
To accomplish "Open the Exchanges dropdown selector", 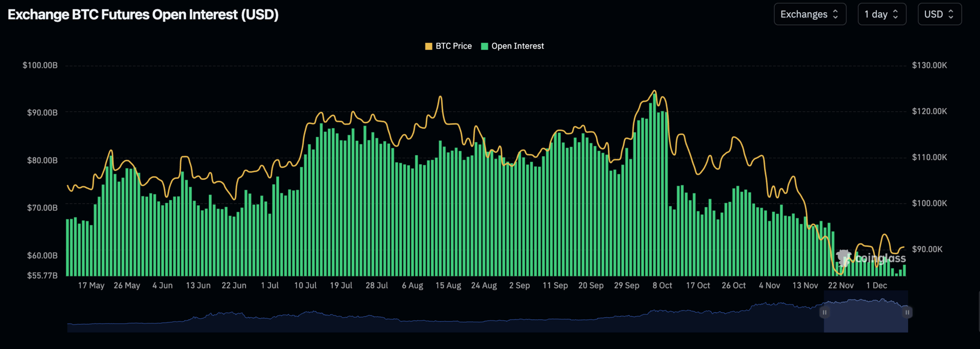I will pyautogui.click(x=810, y=14).
